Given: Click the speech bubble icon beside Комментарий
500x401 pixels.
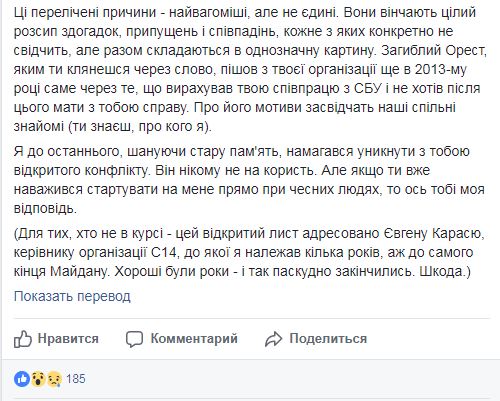Looking at the screenshot, I should point(135,339).
